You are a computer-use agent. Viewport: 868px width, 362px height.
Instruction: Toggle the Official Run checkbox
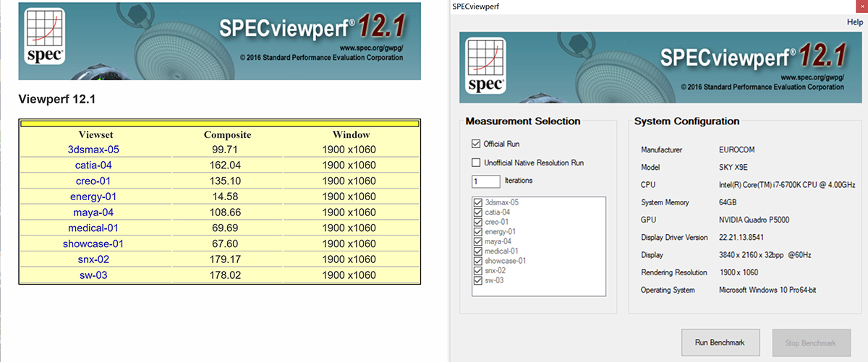(x=476, y=144)
